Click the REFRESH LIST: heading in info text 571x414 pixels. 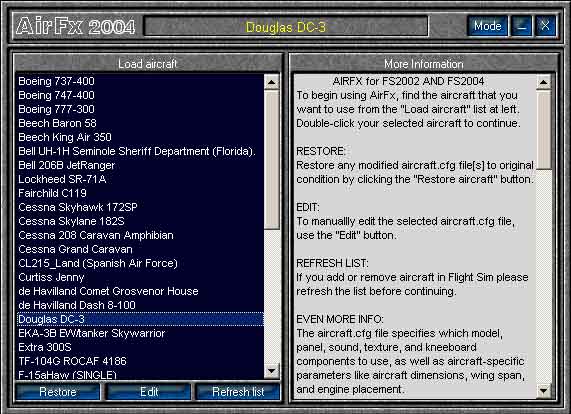tap(332, 263)
